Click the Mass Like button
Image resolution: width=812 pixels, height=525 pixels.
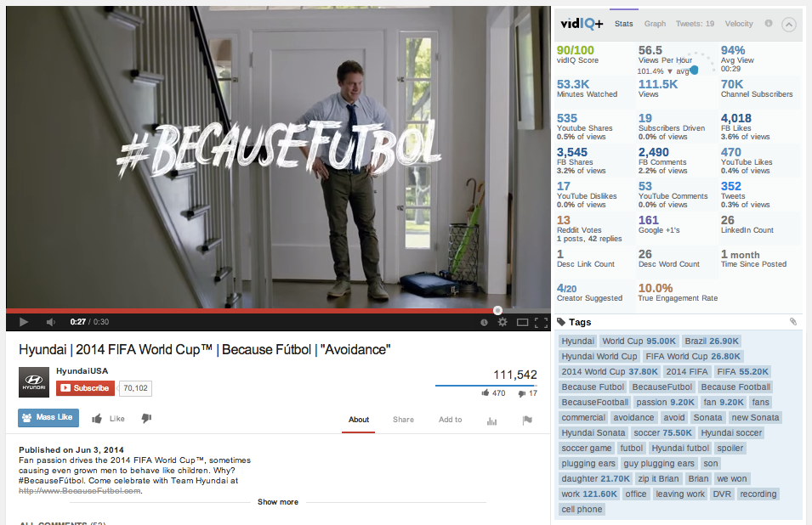click(48, 417)
